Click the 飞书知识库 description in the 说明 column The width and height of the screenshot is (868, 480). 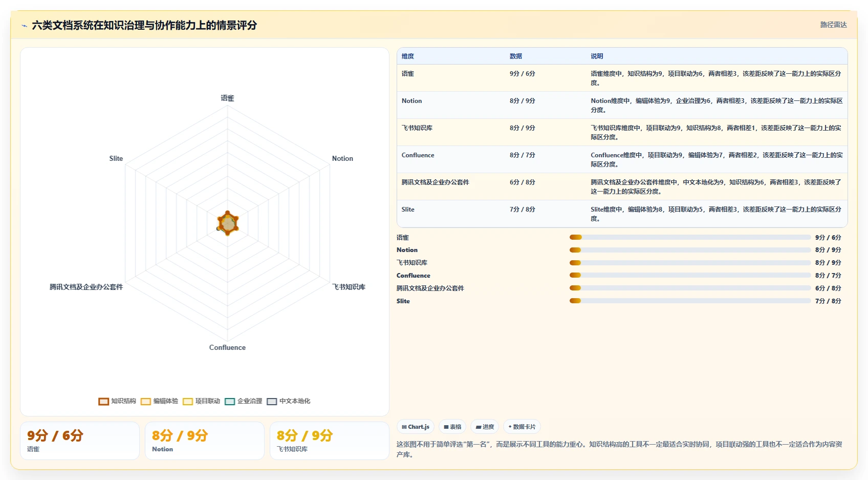tap(716, 133)
